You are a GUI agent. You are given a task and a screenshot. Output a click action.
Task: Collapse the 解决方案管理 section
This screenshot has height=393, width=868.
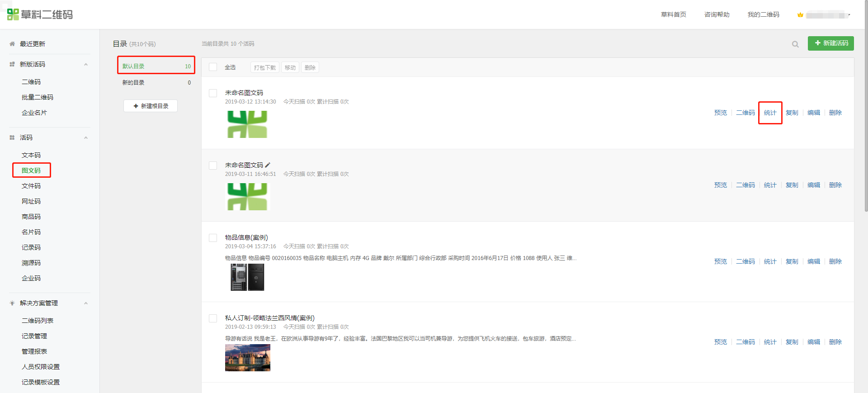pyautogui.click(x=86, y=303)
